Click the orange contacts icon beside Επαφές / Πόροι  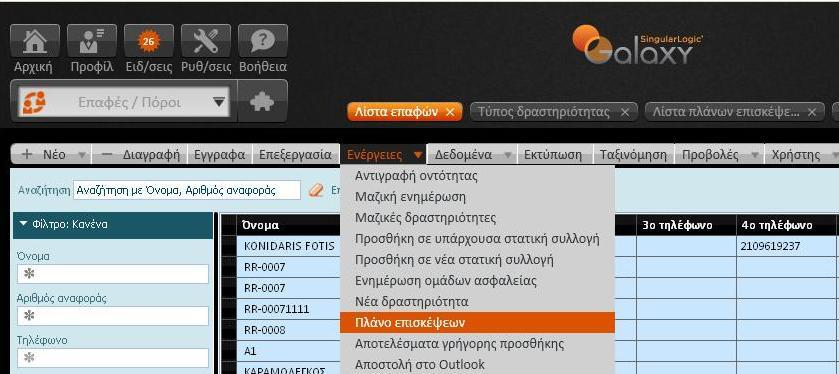coord(34,102)
